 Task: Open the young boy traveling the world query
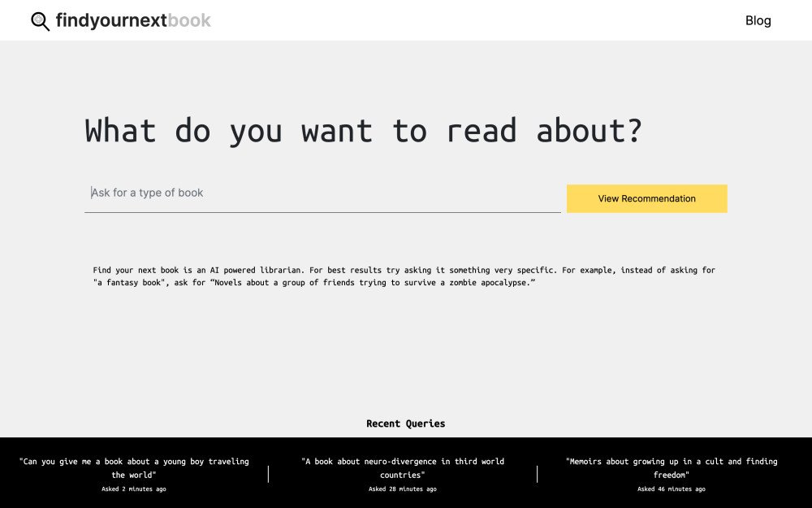134,467
